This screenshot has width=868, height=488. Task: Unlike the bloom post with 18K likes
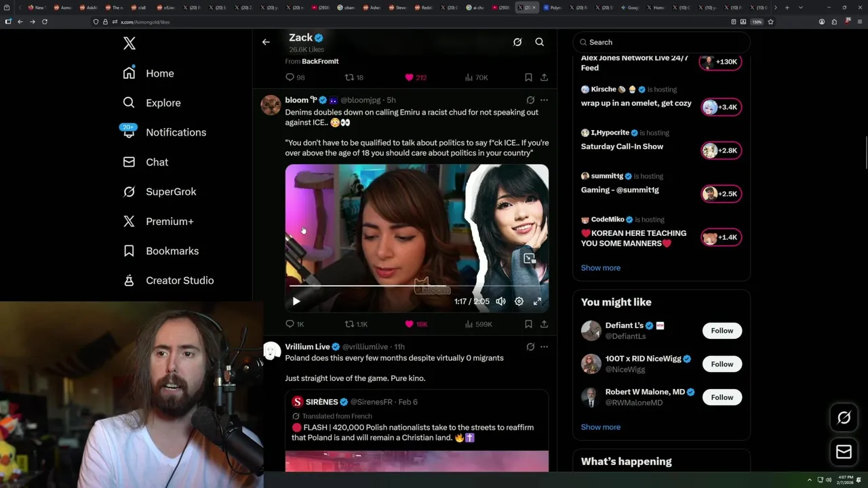(416, 324)
